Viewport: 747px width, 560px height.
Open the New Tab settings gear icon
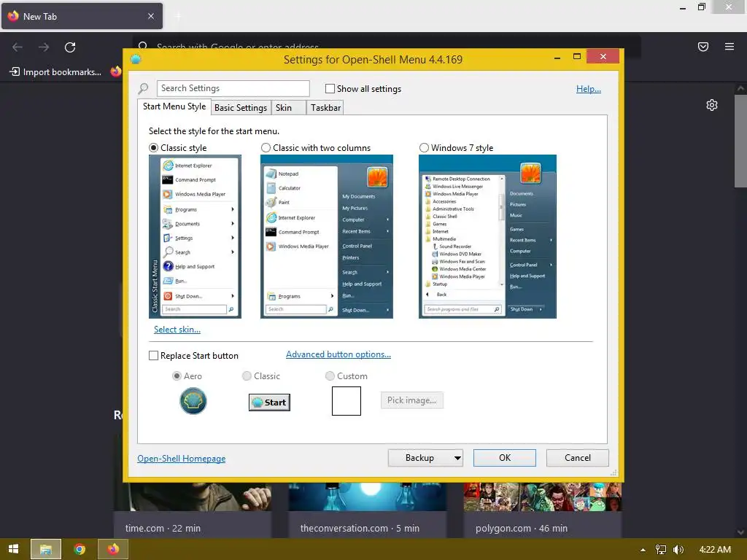pos(712,105)
